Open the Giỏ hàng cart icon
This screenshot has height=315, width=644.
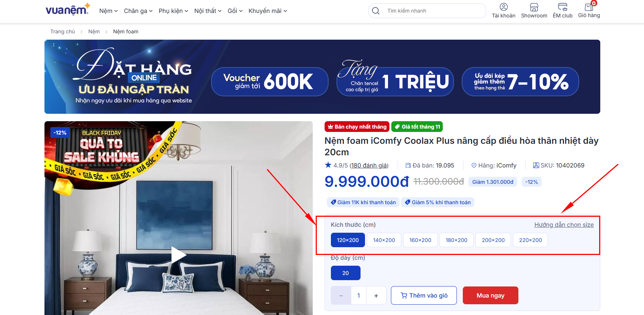coord(589,7)
